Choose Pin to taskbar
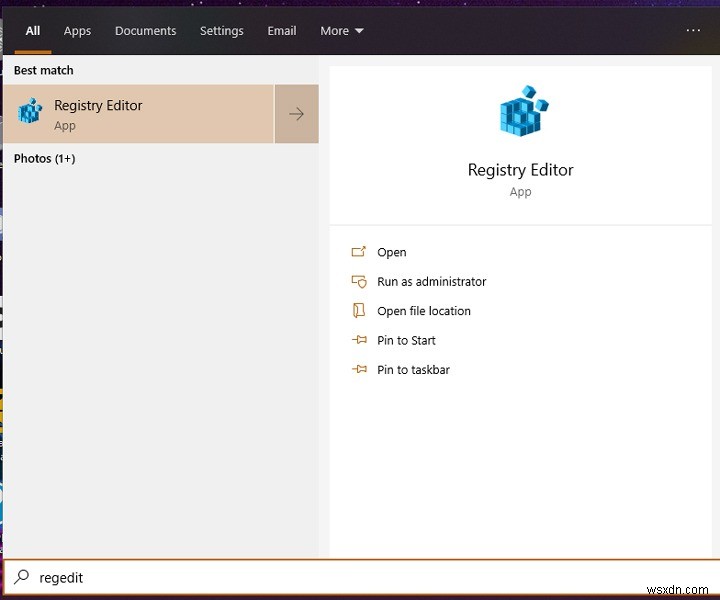The image size is (720, 600). [413, 370]
